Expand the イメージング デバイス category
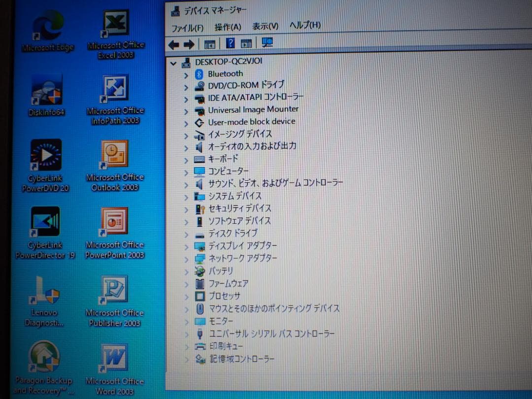This screenshot has width=532, height=399. [186, 136]
